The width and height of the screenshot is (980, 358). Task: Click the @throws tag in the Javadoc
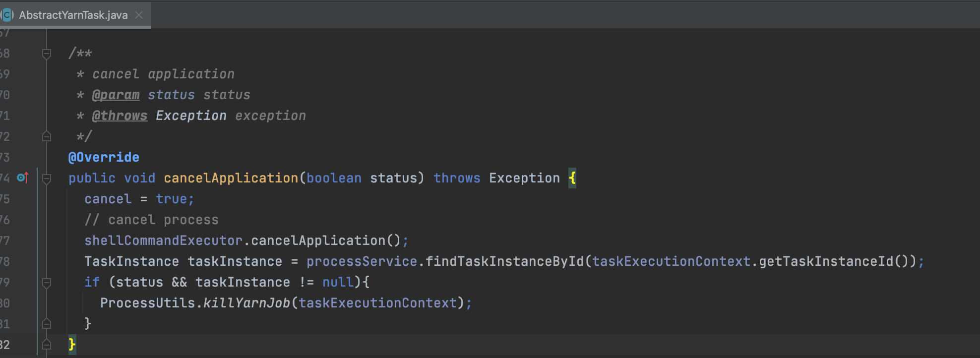click(120, 116)
